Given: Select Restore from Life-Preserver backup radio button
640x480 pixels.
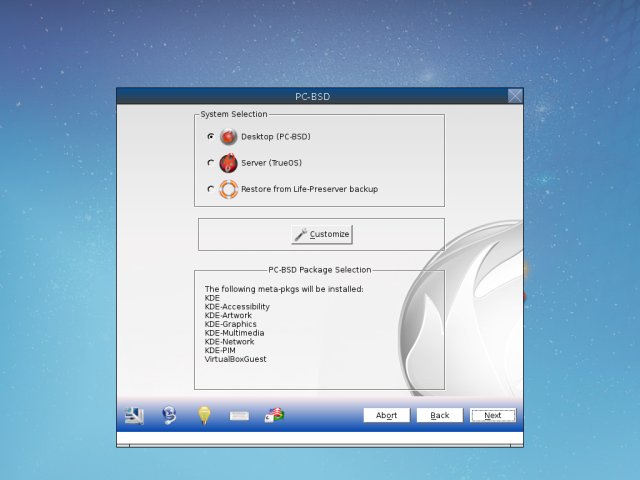Looking at the screenshot, I should 211,189.
